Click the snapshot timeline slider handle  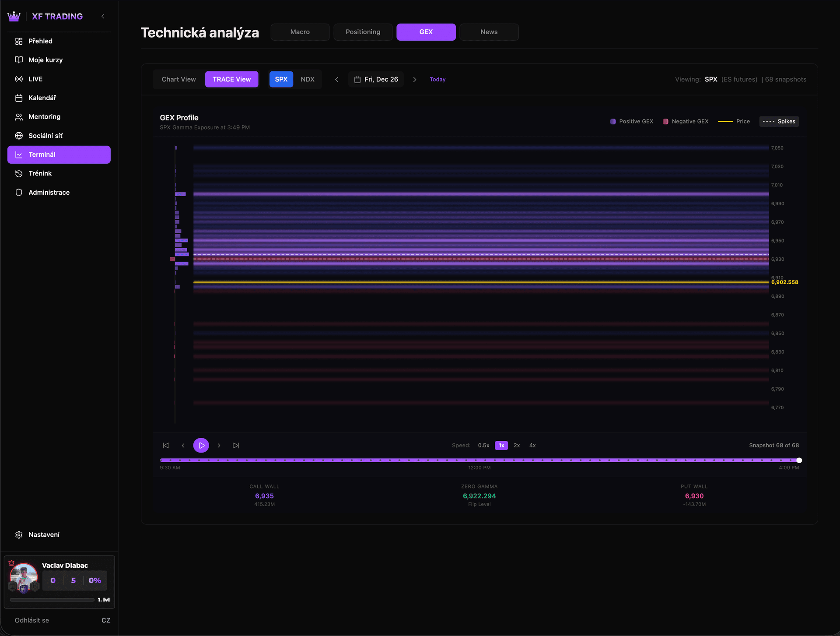(x=799, y=460)
